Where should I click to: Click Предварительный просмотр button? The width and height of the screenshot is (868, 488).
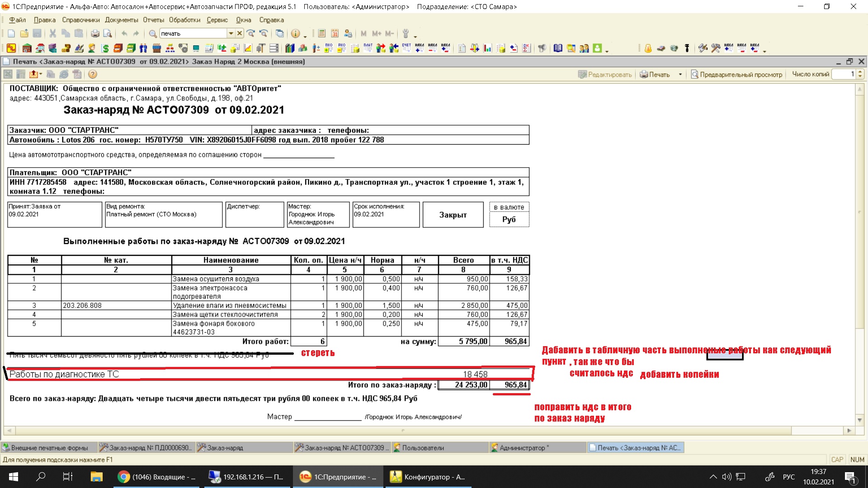736,75
